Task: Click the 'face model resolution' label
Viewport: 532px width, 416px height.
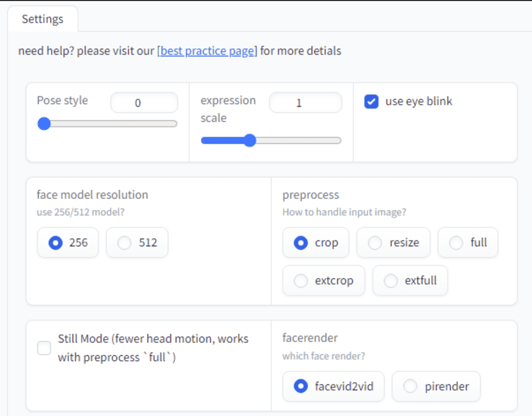Action: click(x=92, y=195)
